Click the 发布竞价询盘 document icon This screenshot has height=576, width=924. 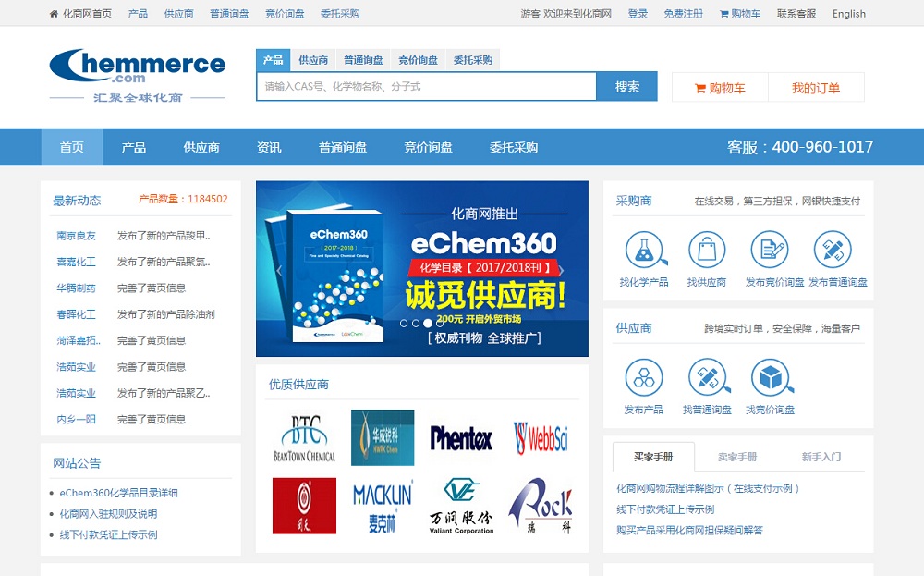(x=770, y=250)
